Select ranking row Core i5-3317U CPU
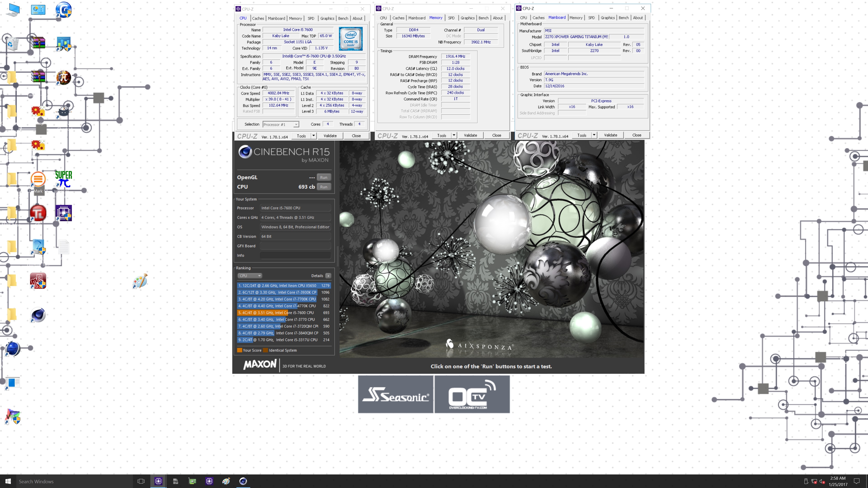This screenshot has height=488, width=868. pyautogui.click(x=284, y=340)
